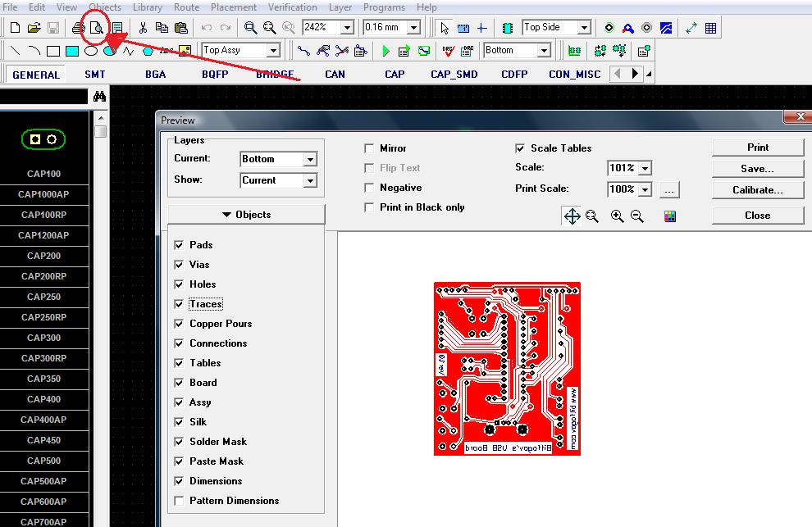The height and width of the screenshot is (527, 812).
Task: Click the Print printer icon in toolbar
Action: tap(78, 28)
